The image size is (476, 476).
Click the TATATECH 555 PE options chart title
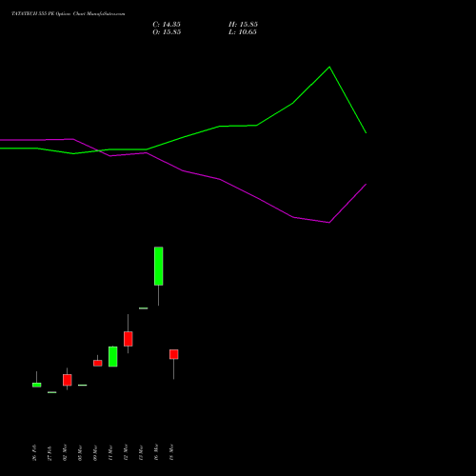tap(69, 13)
